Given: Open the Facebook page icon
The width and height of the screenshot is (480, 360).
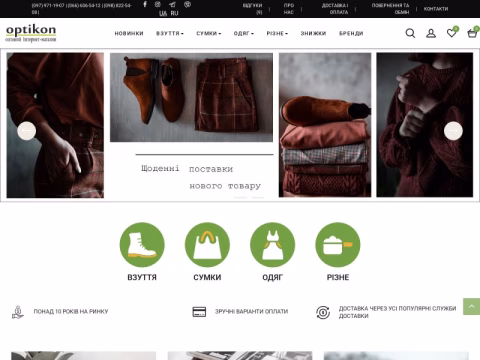Looking at the screenshot, I should [x=145, y=4].
